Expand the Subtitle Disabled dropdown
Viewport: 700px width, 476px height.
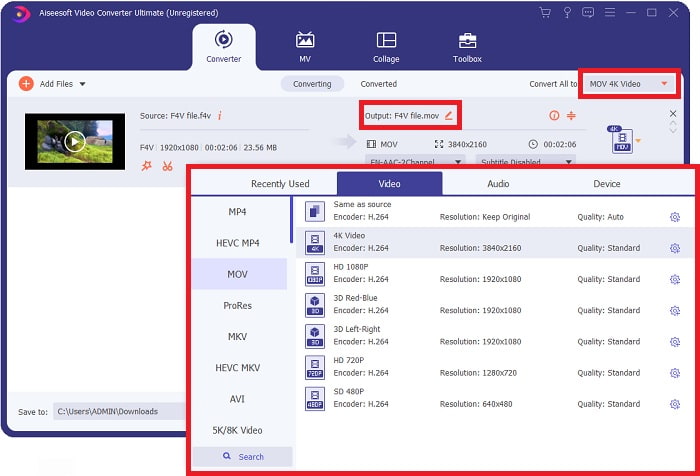pyautogui.click(x=525, y=162)
